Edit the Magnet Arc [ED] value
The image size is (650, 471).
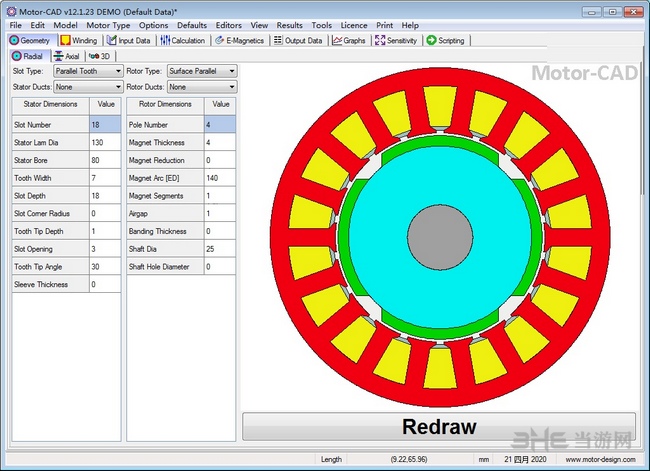(220, 178)
